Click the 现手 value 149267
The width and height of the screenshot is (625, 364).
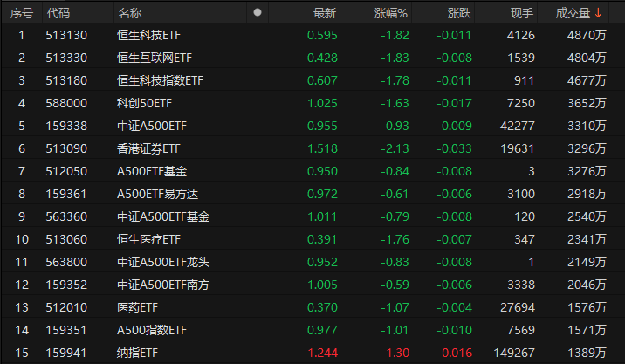point(514,354)
